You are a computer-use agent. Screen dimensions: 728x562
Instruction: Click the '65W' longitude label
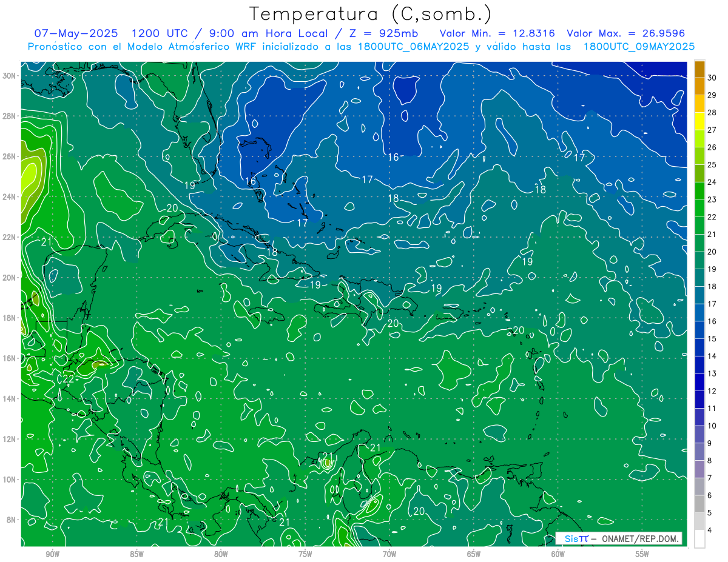[x=474, y=554]
